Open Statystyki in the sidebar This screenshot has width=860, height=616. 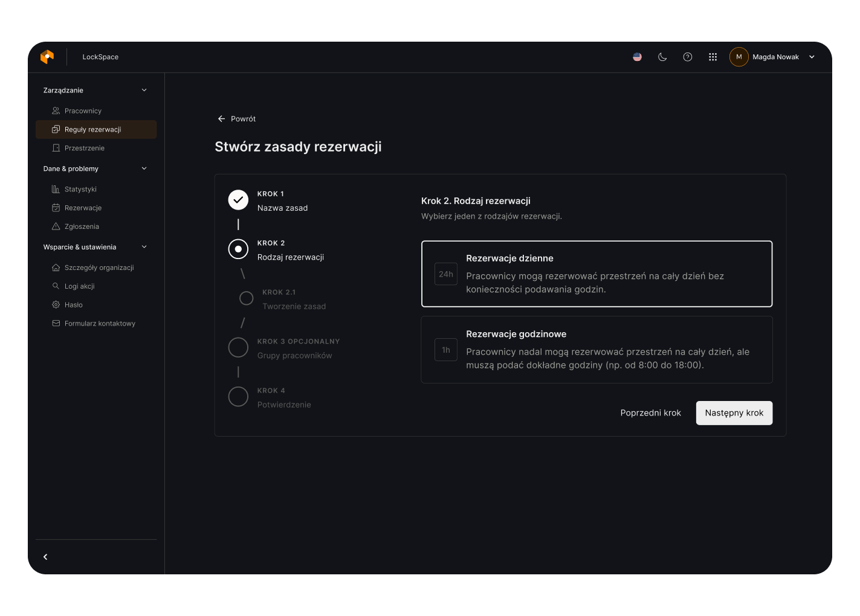[x=80, y=190]
